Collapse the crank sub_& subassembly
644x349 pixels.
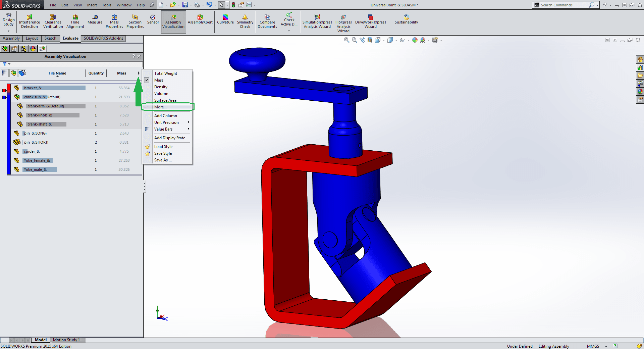[14, 100]
